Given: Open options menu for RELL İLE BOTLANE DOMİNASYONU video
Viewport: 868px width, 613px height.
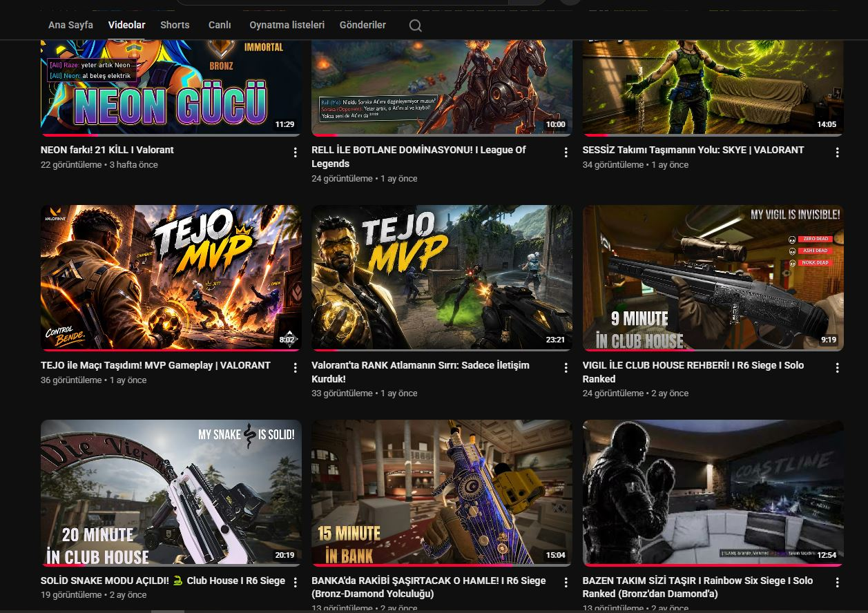Looking at the screenshot, I should (x=566, y=153).
